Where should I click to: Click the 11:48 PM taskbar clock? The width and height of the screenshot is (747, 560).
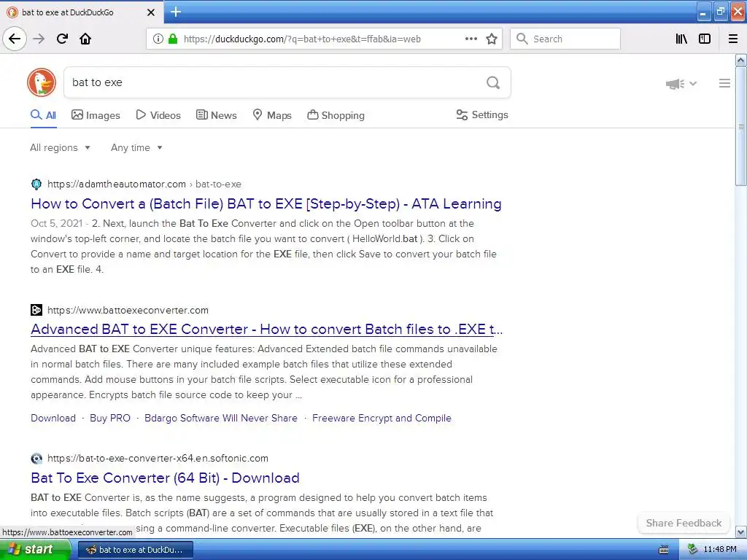[x=719, y=550]
